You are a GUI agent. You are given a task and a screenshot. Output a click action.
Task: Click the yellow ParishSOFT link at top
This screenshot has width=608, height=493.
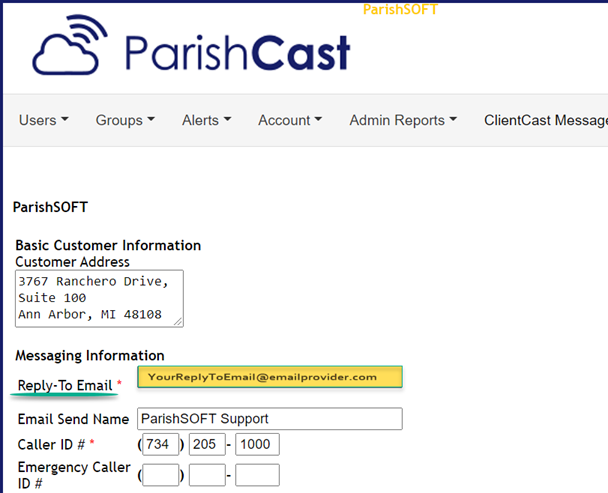[x=400, y=9]
